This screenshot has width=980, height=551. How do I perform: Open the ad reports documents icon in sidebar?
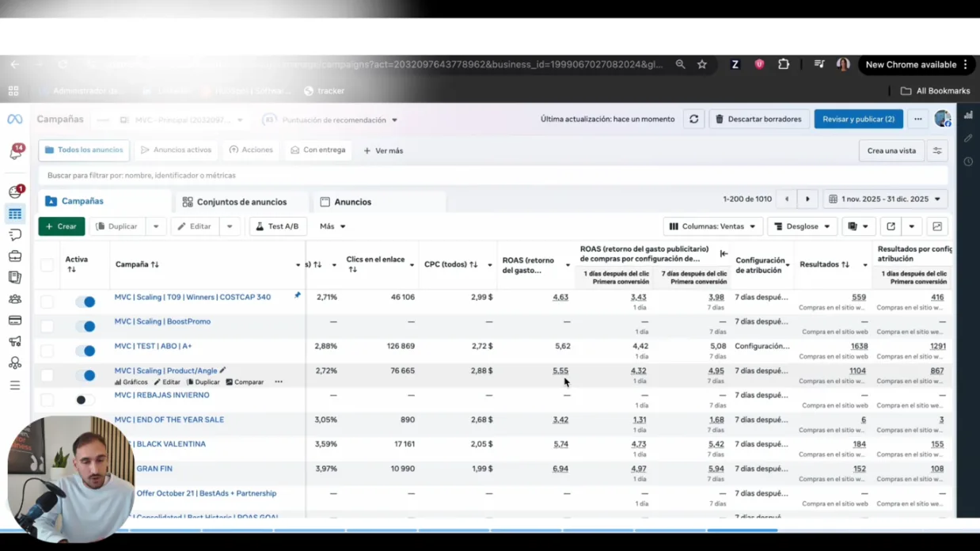tap(15, 278)
